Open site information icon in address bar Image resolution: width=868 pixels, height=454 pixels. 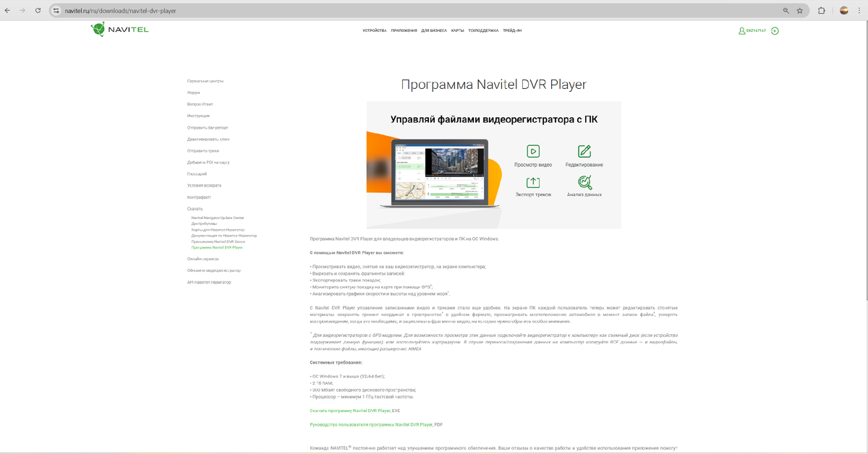(56, 11)
